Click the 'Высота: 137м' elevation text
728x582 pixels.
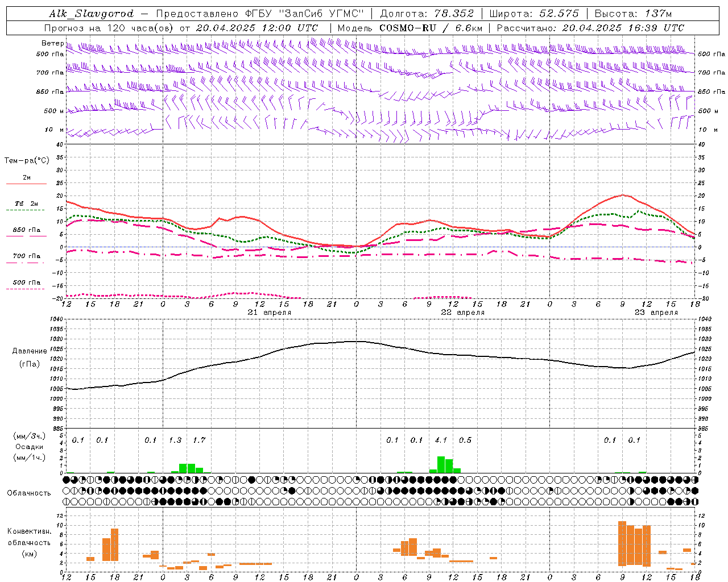point(633,14)
